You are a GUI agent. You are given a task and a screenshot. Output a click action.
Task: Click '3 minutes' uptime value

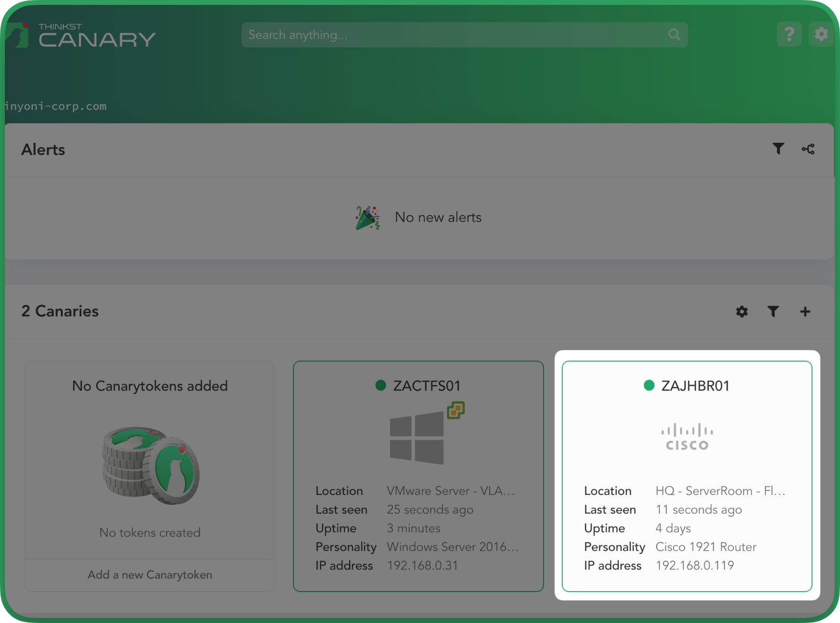[x=414, y=528]
